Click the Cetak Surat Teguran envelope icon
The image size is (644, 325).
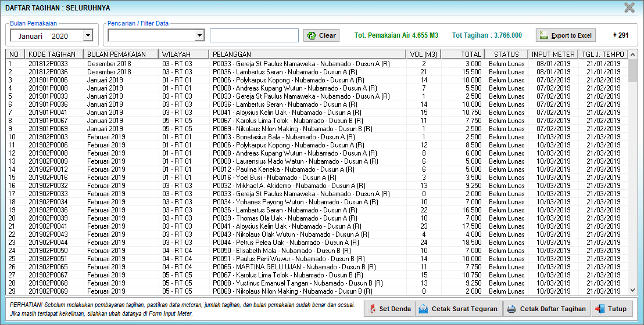coord(423,309)
